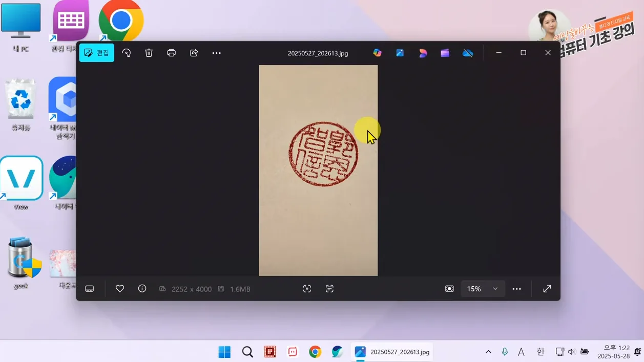The image size is (644, 362).
Task: Click the 2252 x 4000 dimensions text
Action: tap(192, 289)
